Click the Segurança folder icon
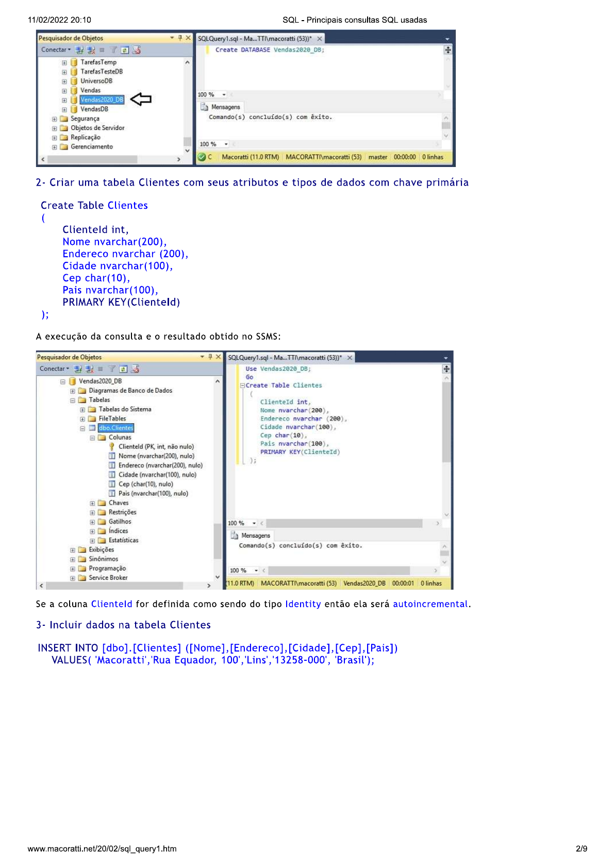The width and height of the screenshot is (614, 868). click(x=64, y=119)
